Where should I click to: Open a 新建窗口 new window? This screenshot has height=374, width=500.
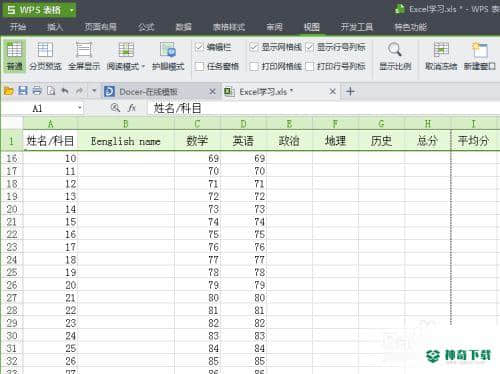[480, 56]
